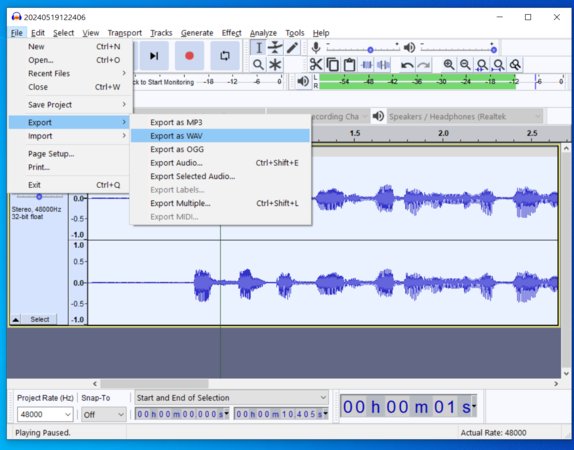Open the Select menu
574x450 pixels.
point(63,33)
